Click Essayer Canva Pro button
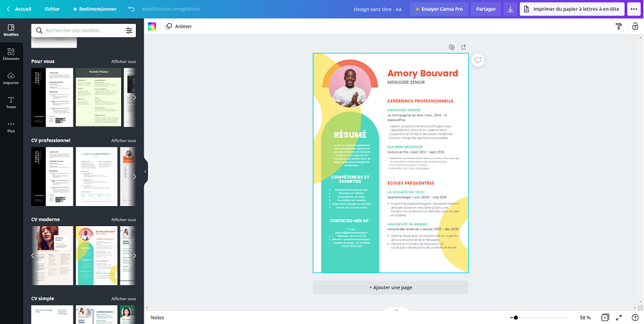Image resolution: width=644 pixels, height=324 pixels. click(439, 9)
